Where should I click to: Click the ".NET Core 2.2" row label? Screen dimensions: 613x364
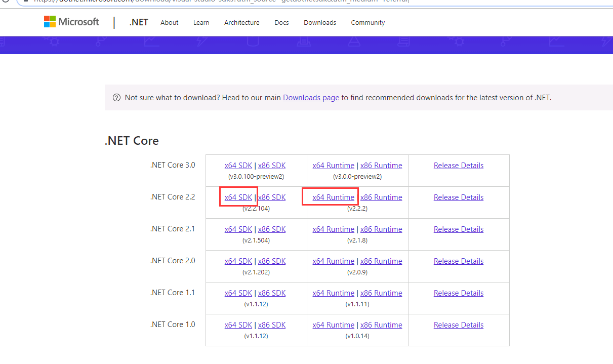[173, 197]
